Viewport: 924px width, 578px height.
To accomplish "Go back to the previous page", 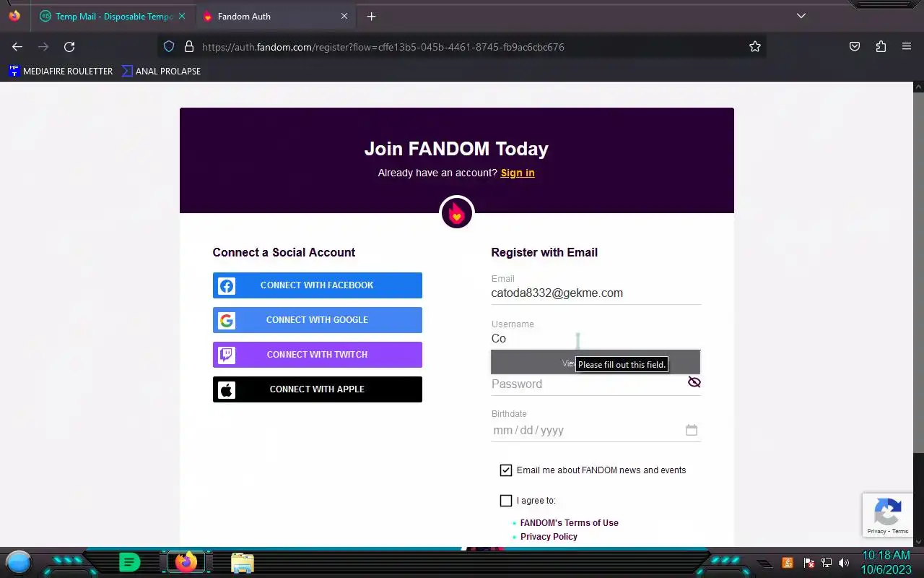I will click(17, 46).
